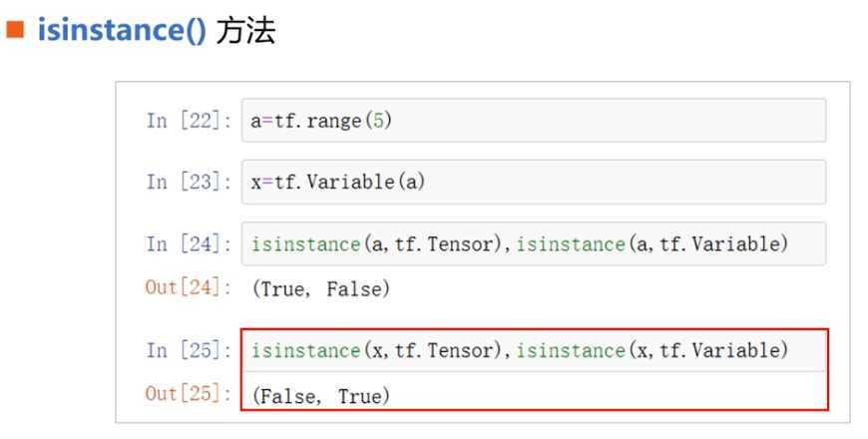Select the In [23] prompt label
Screen dimensions: 868x439
(x=190, y=183)
